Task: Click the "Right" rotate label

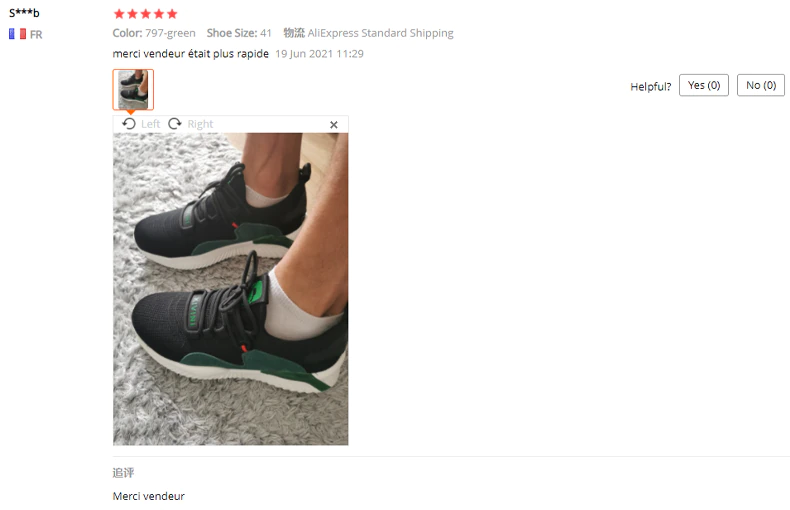Action: [x=200, y=124]
